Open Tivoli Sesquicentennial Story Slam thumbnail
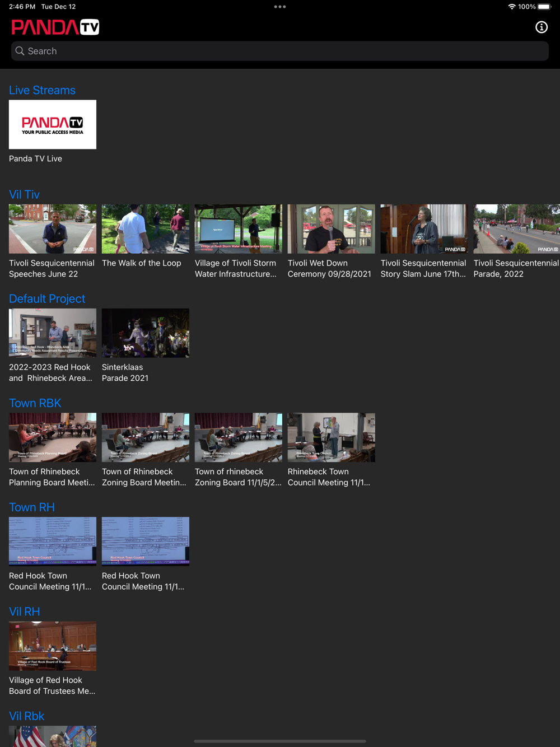 coord(424,229)
